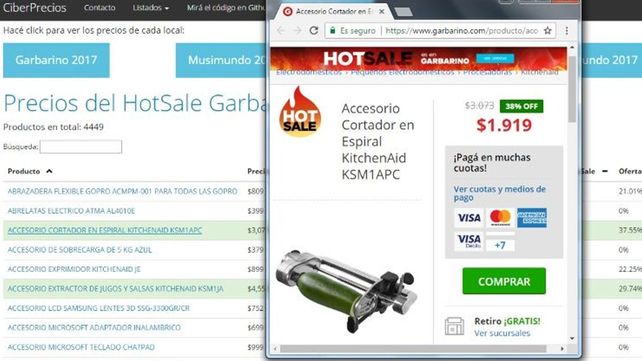The width and height of the screenshot is (642, 361).
Task: Open ABRELATAS ELECTRICO ATMA AL4010E link
Action: pyautogui.click(x=71, y=211)
